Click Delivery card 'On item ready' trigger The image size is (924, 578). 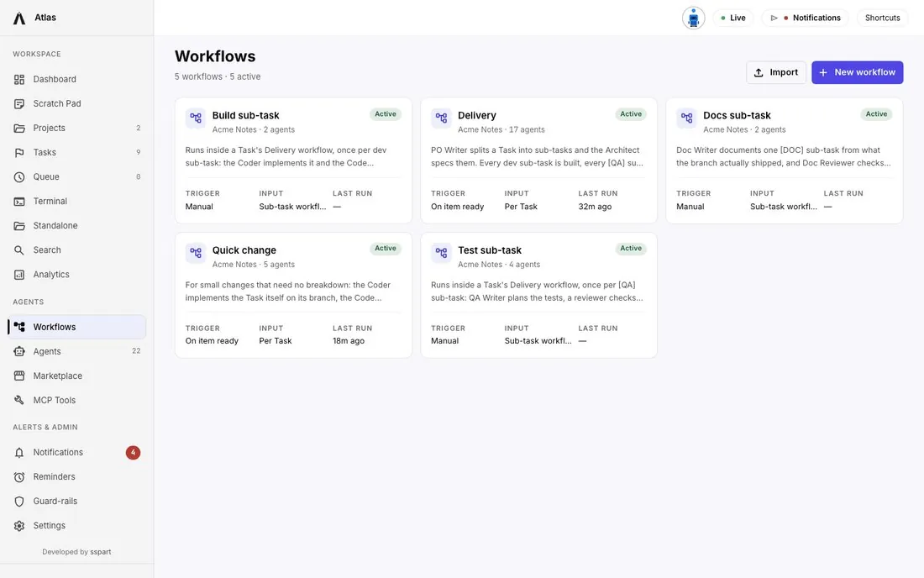click(x=457, y=207)
